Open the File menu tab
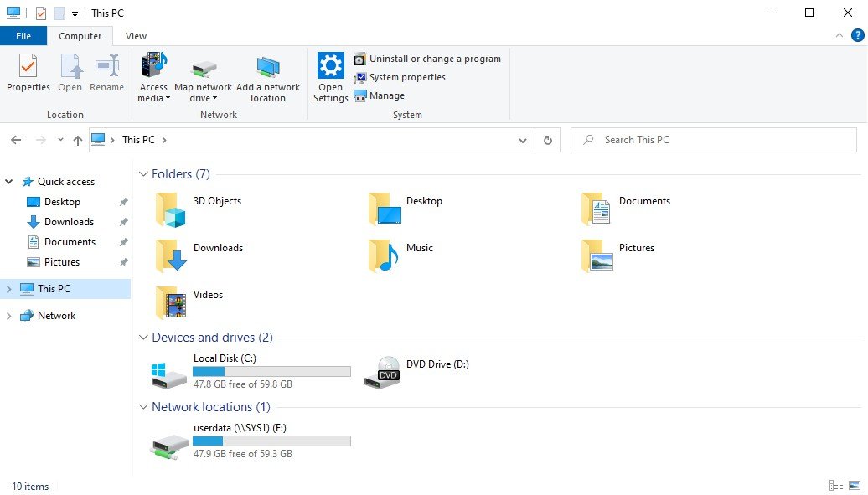Screen dimensions: 868x495 coord(23,36)
